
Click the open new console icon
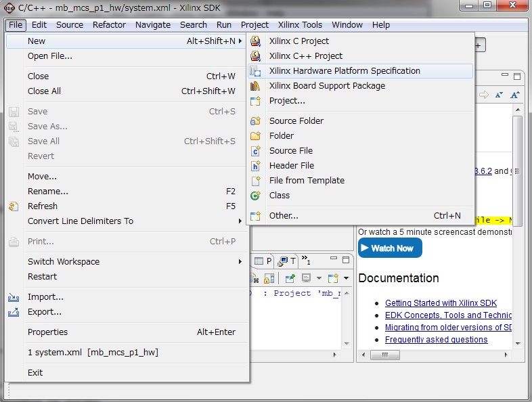(x=333, y=279)
